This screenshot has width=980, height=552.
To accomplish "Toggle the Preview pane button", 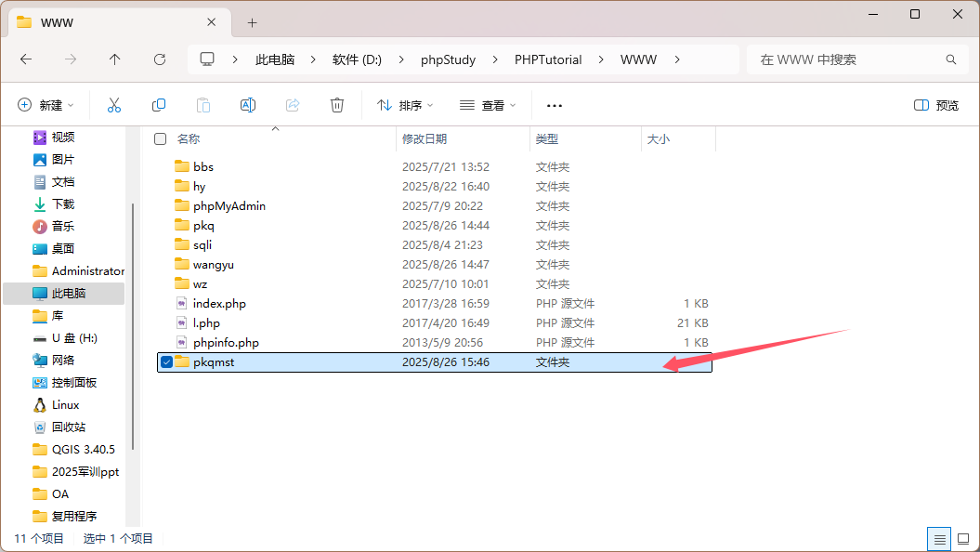I will pos(936,105).
